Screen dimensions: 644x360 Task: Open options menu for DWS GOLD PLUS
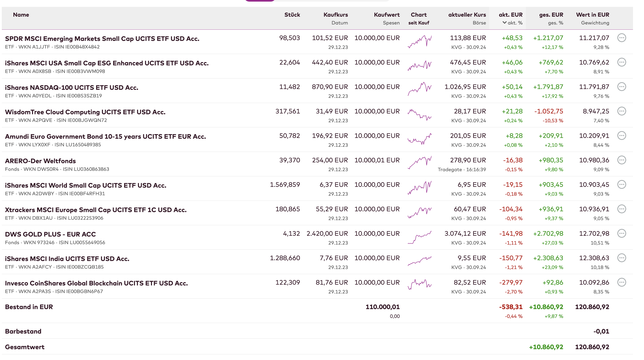pos(622,233)
